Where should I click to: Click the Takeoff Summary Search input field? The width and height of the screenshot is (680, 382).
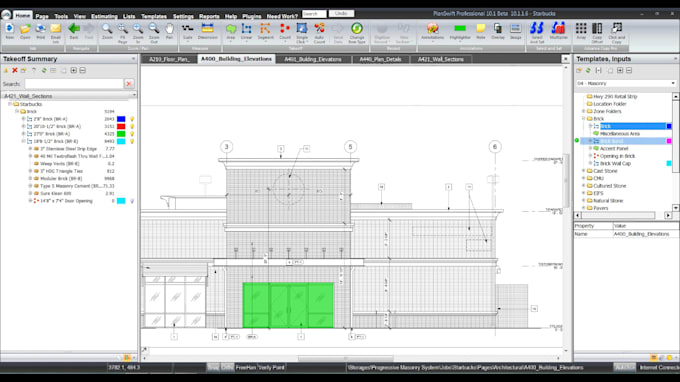click(x=74, y=84)
